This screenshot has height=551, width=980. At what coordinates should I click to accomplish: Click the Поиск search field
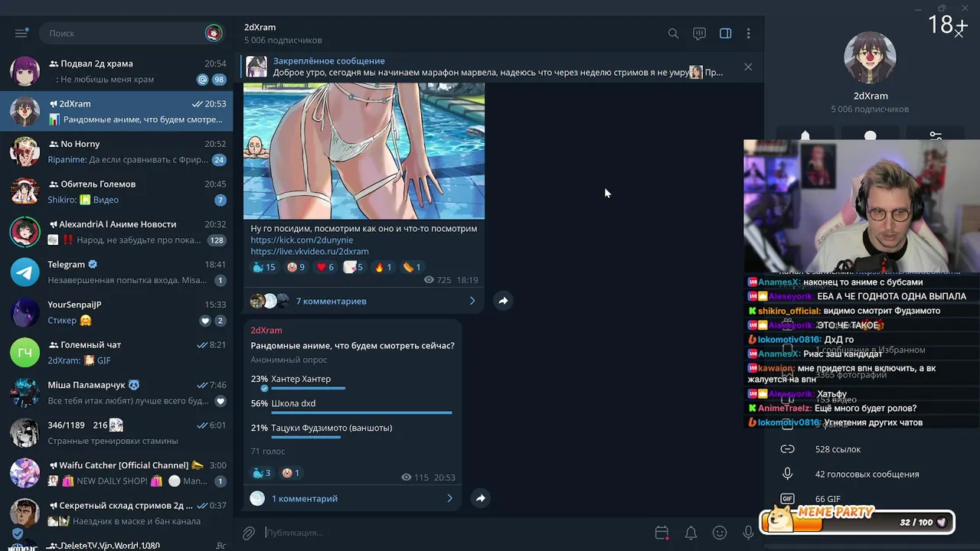pos(122,33)
